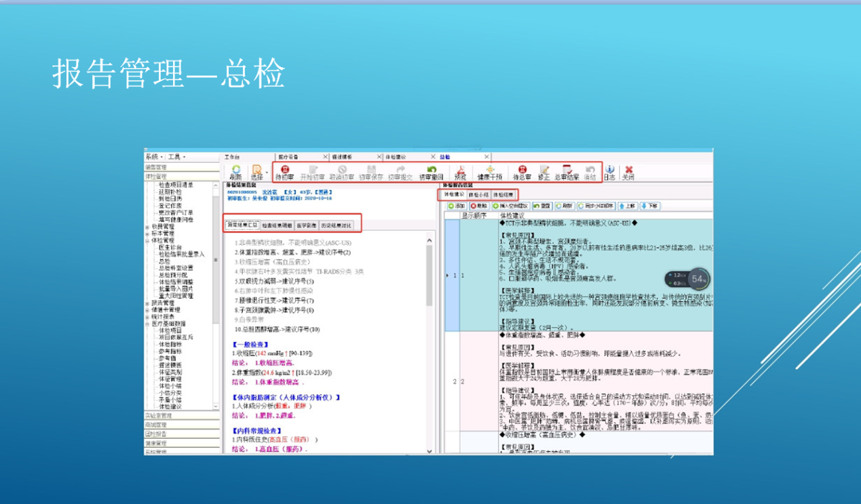Click the 上移 move up button
Viewport: 861px width, 504px height.
(627, 206)
